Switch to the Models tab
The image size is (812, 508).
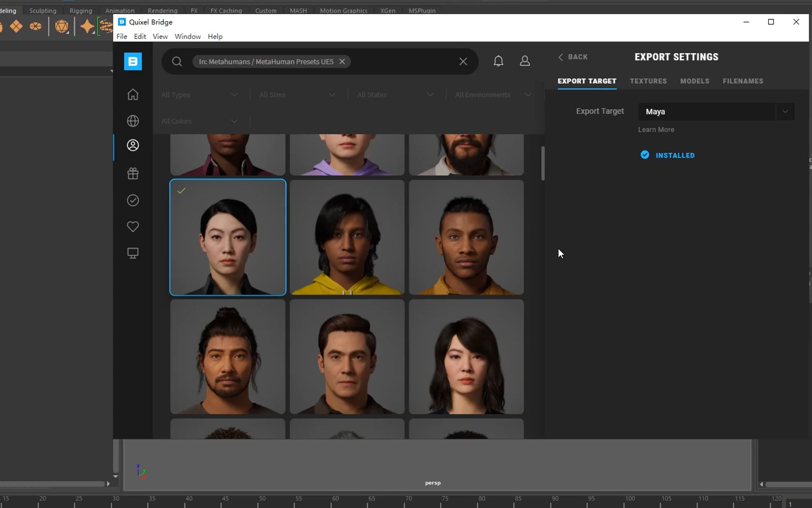coord(694,81)
